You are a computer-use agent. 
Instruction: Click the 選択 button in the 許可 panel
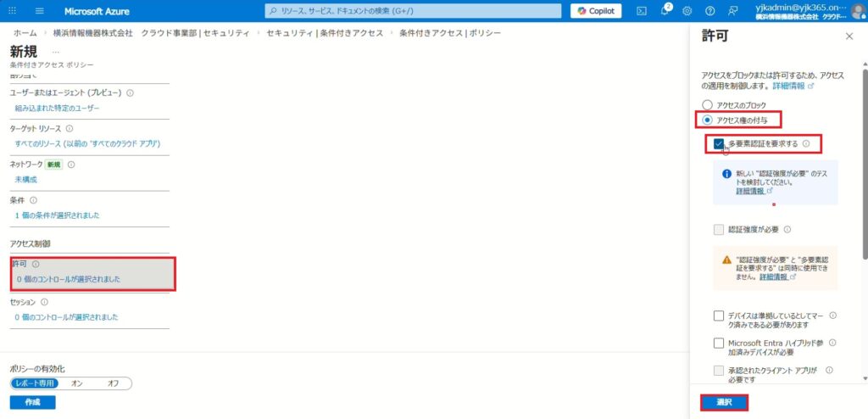click(724, 402)
